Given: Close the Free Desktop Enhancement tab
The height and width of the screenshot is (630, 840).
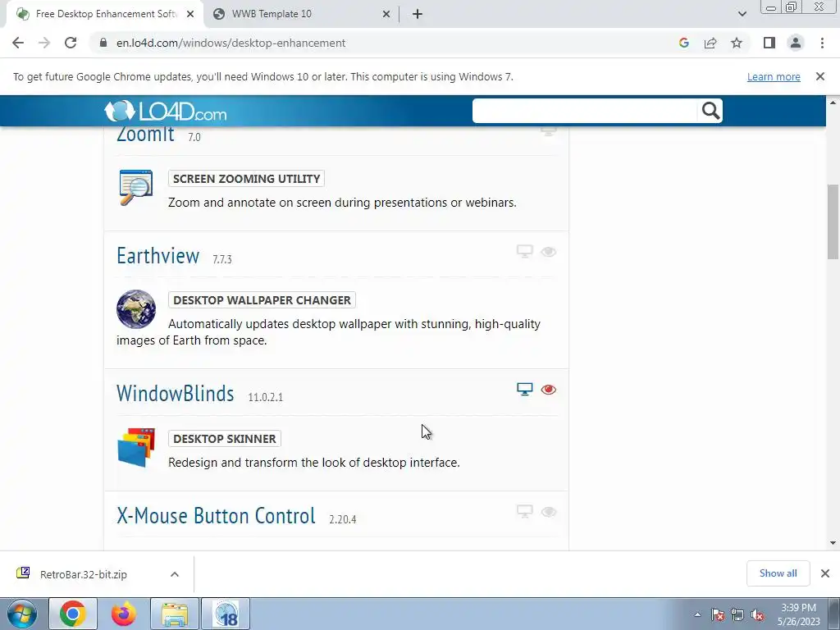Looking at the screenshot, I should click(190, 14).
